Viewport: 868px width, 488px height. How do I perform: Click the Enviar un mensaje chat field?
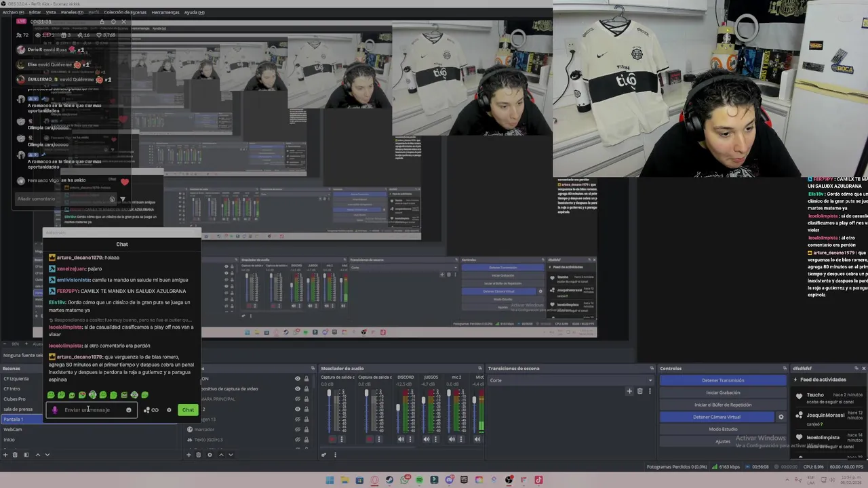point(91,410)
